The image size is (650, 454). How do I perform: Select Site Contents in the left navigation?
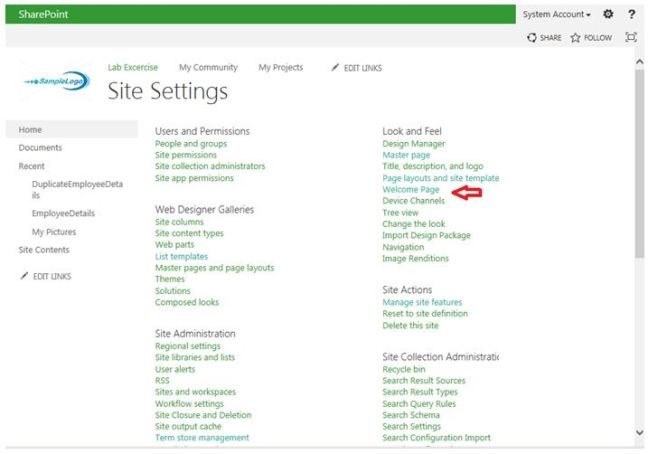44,250
